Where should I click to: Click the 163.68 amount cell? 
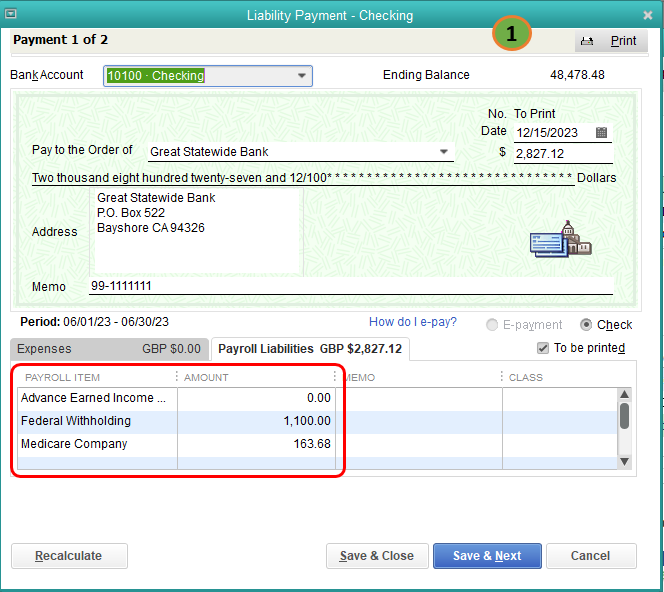click(256, 444)
